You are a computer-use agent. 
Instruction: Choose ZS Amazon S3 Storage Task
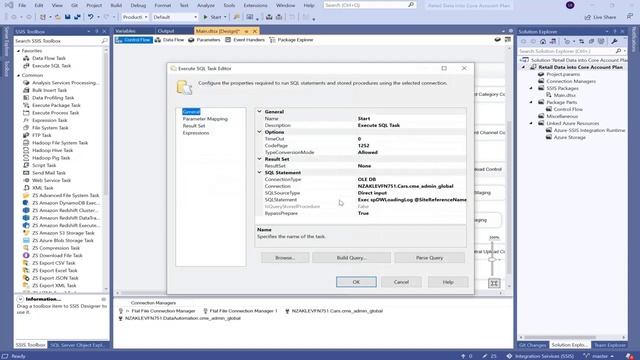tap(63, 233)
